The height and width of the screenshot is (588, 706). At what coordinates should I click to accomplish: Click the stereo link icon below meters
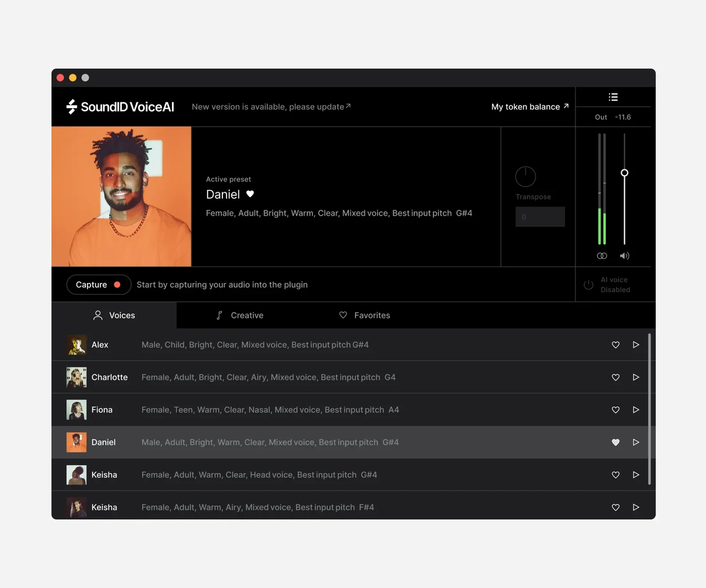tap(602, 256)
